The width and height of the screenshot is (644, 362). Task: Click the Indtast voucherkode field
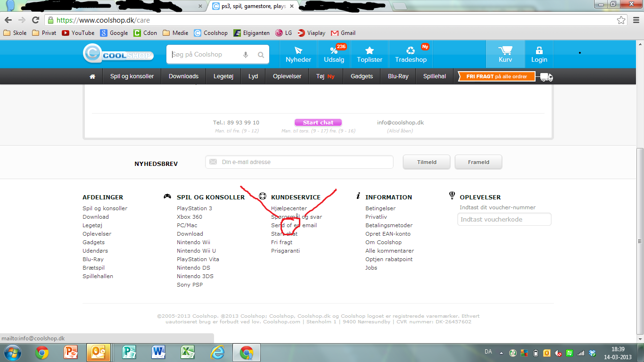pyautogui.click(x=504, y=219)
